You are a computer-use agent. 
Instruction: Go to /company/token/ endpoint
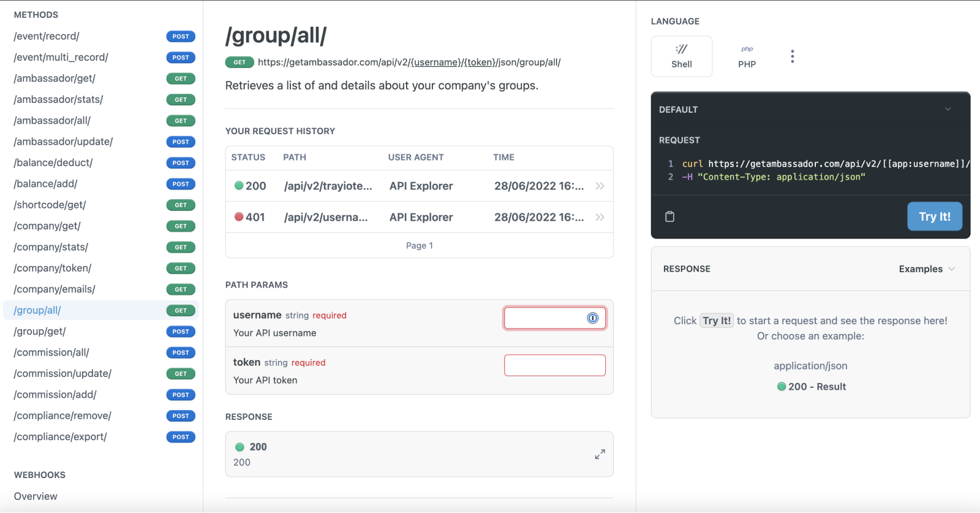tap(53, 268)
